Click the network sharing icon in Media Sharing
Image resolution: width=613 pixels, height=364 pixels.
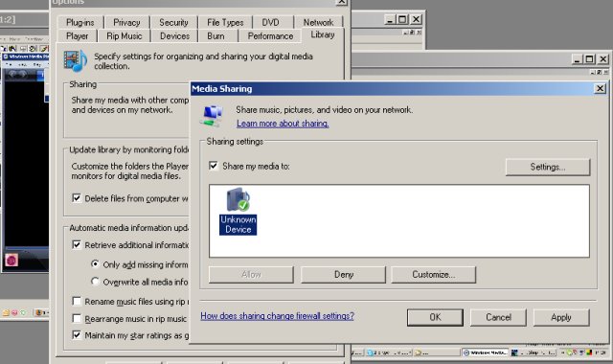click(x=212, y=116)
